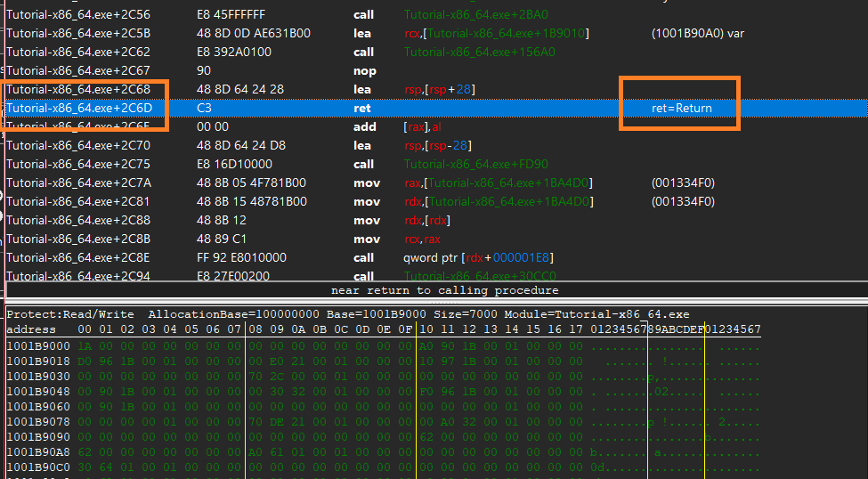Select the Tutorial-x86_64.exe+2C7A address
Viewport: 868px width, 479px height.
78,183
